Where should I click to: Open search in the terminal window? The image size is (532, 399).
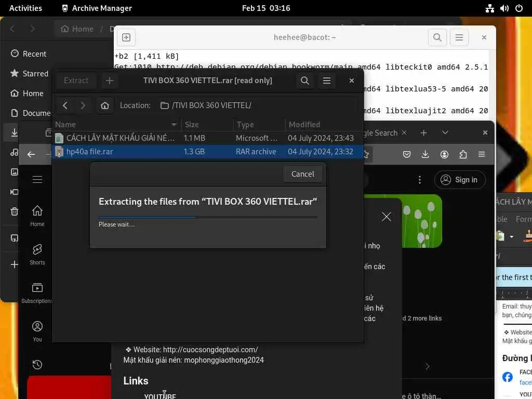click(x=437, y=37)
